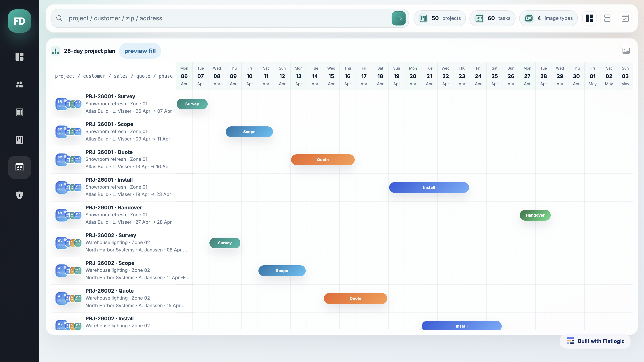Open the image preview icon on plan panel
The image size is (644, 362).
(626, 51)
